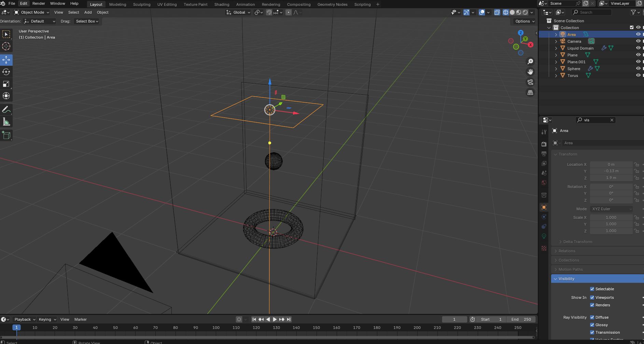
Task: Switch to the Shading workspace tab
Action: coord(222,4)
